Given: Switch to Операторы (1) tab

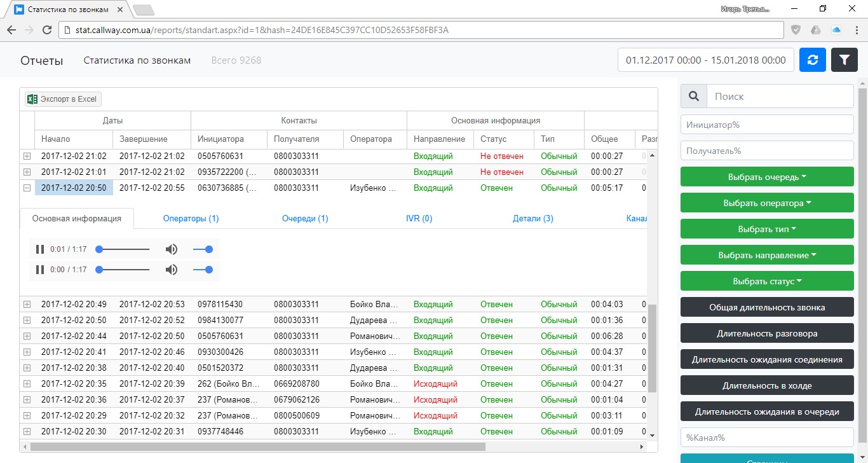Looking at the screenshot, I should (191, 218).
